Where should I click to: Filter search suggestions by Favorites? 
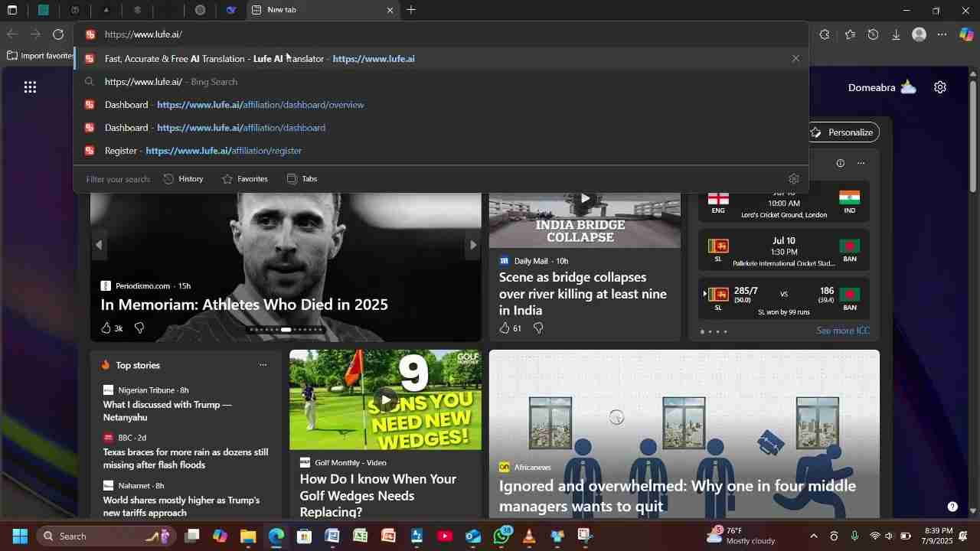click(245, 179)
